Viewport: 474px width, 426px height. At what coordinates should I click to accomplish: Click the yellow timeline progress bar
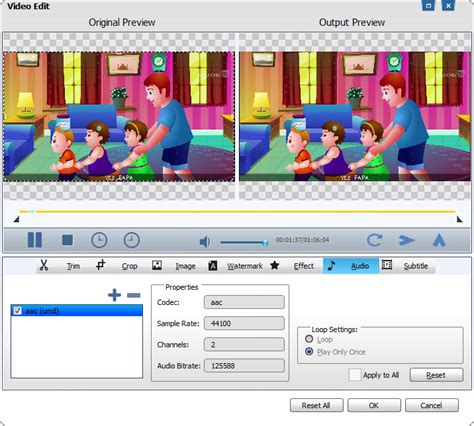pyautogui.click(x=238, y=211)
